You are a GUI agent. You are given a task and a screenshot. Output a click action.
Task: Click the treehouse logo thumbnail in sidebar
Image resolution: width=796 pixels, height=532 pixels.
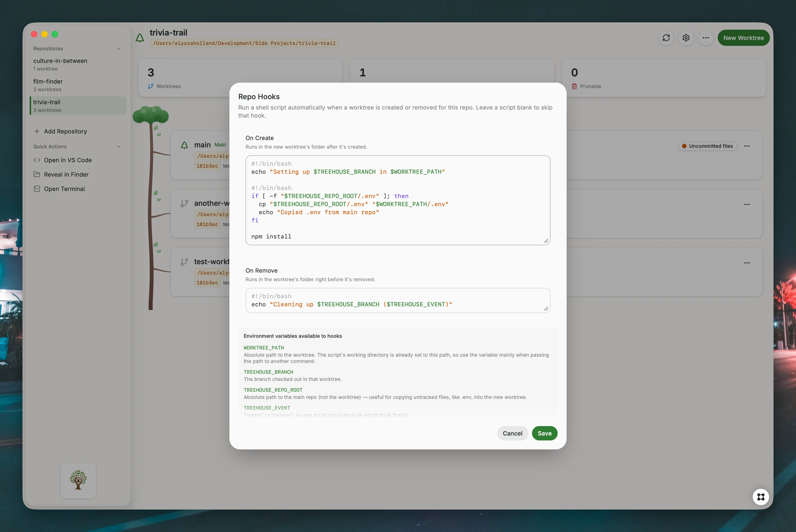coord(78,480)
